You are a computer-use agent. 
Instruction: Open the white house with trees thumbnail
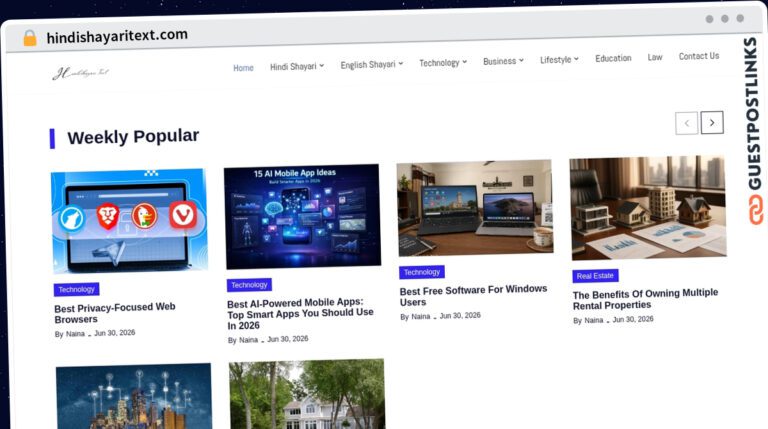tap(307, 394)
